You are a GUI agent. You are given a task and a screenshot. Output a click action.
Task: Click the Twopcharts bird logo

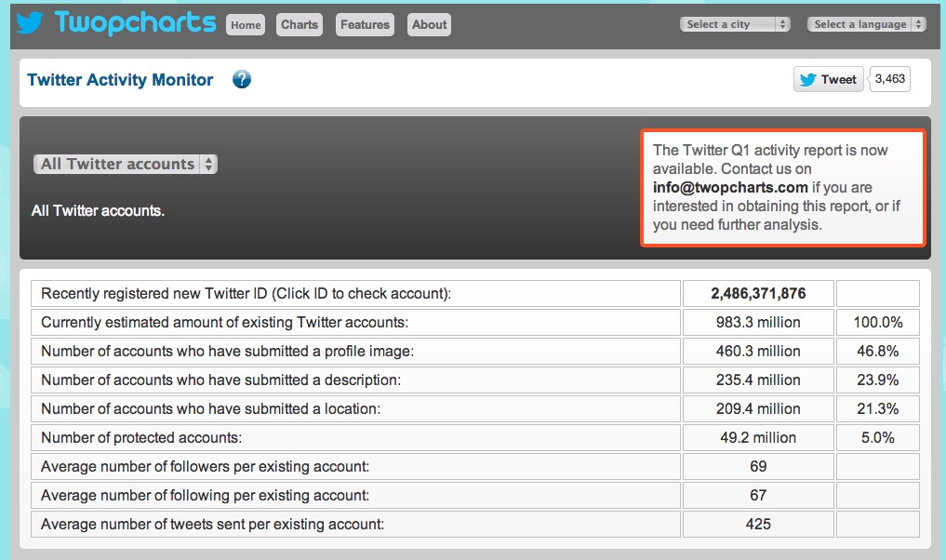[x=29, y=23]
